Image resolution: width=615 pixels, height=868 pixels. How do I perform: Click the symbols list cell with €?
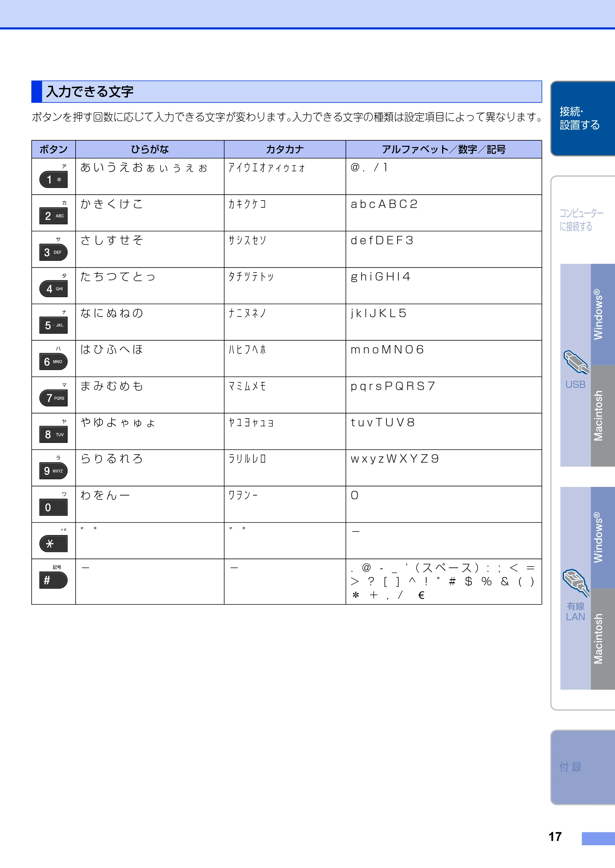click(443, 581)
